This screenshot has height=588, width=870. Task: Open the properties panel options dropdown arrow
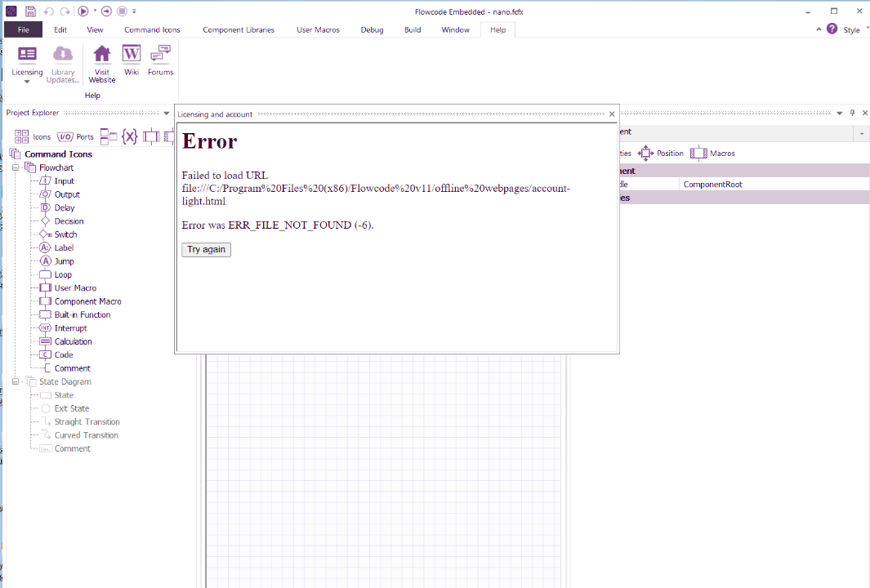click(x=839, y=114)
